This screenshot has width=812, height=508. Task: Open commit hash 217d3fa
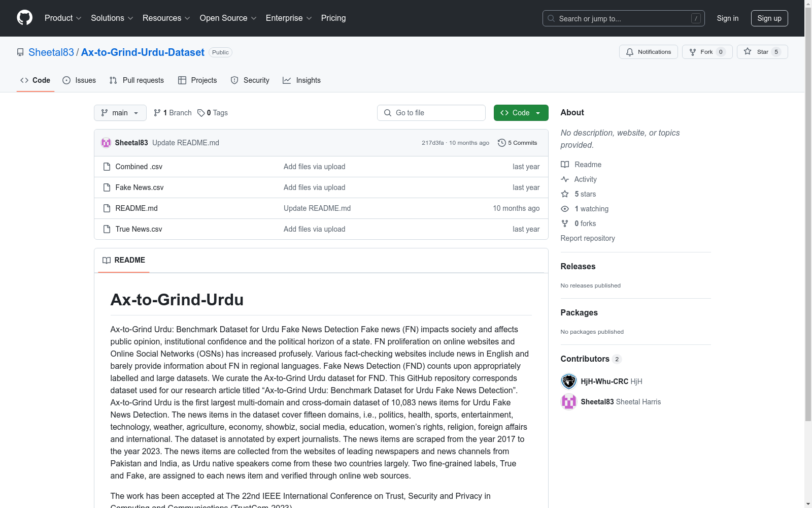[x=432, y=143]
